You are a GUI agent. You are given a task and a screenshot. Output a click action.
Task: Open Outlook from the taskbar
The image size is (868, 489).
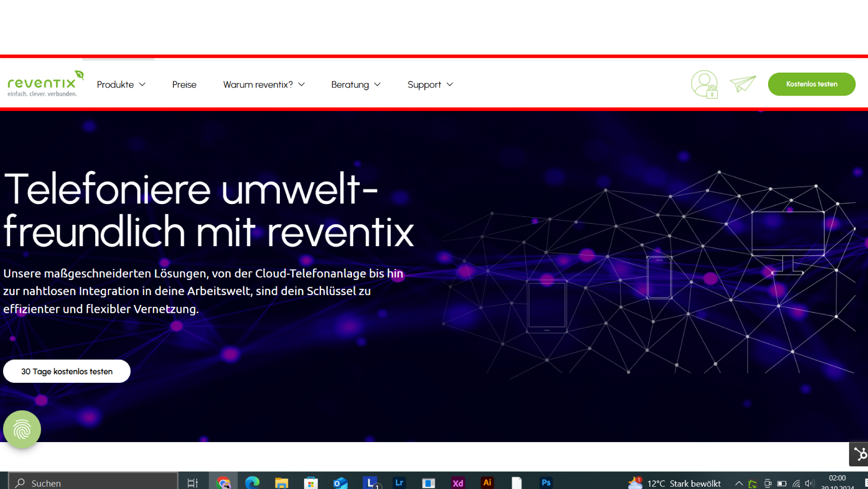(x=340, y=483)
